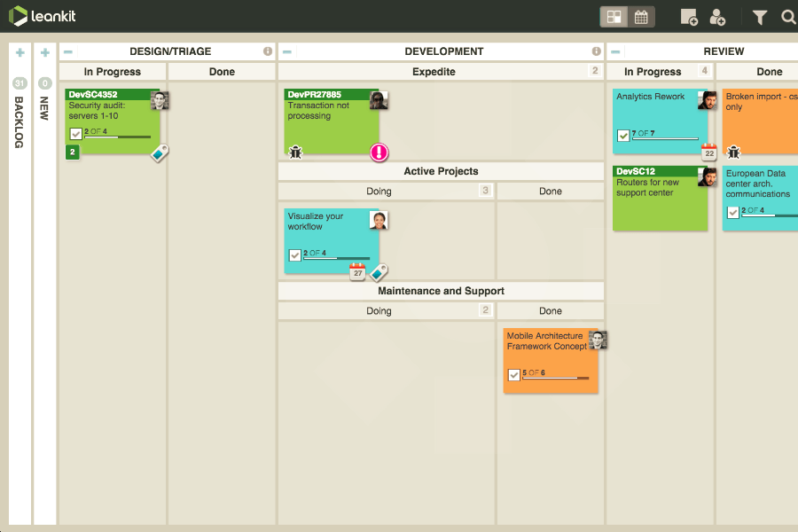798x532 pixels.
Task: Open the DevSC12 card header
Action: click(x=655, y=171)
